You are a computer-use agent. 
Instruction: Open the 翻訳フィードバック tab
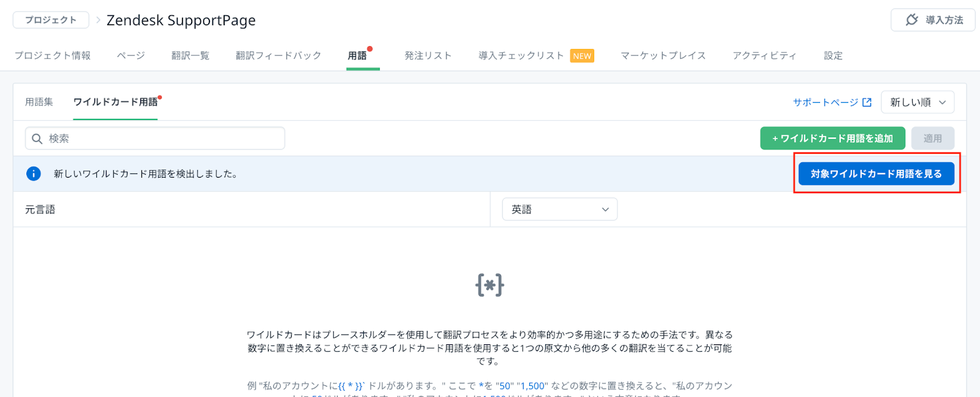point(278,56)
